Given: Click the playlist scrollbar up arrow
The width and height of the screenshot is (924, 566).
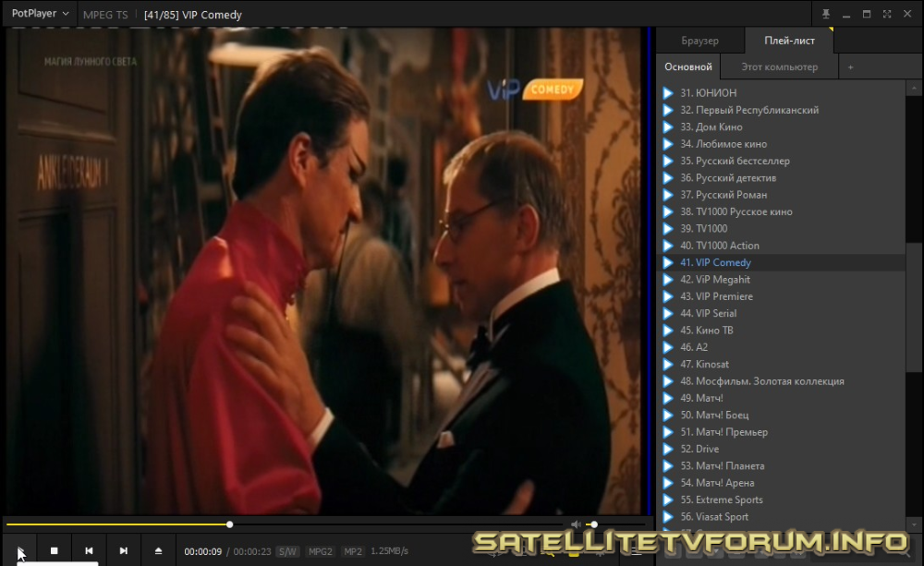Looking at the screenshot, I should [x=914, y=88].
